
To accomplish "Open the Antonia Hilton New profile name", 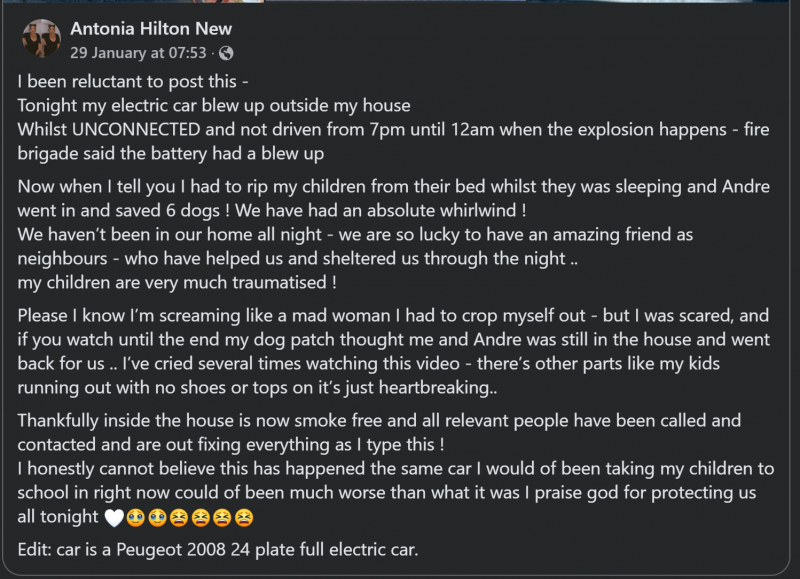I will click(x=151, y=29).
